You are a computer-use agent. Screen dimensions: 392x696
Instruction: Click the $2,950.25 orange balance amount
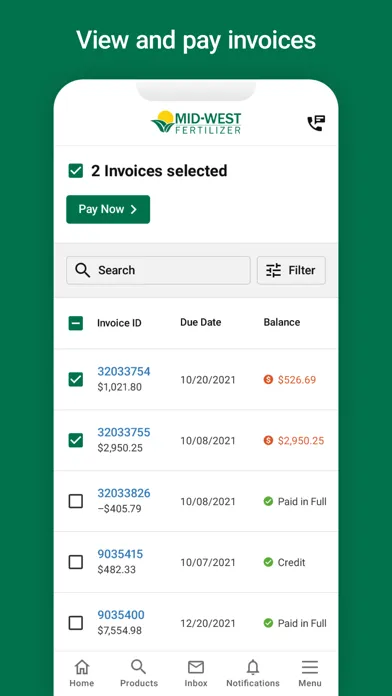(x=301, y=441)
